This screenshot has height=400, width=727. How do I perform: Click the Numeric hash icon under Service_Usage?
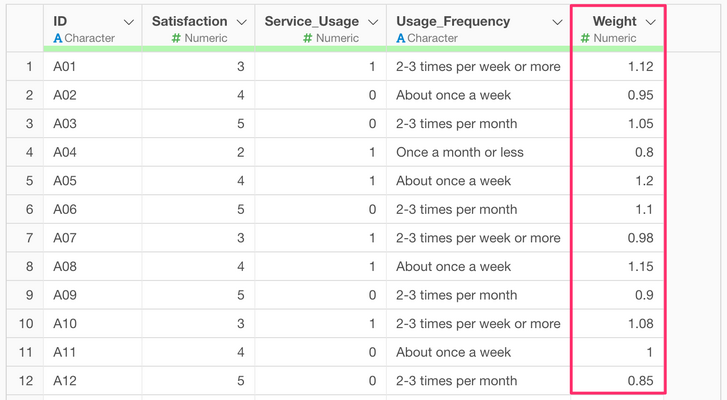tap(307, 38)
